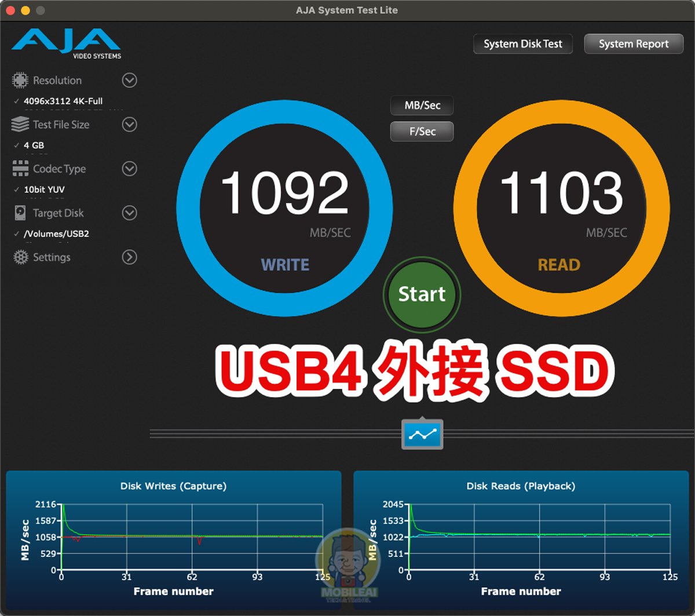The height and width of the screenshot is (616, 695).
Task: Expand the Resolution dropdown chevron
Action: click(x=130, y=80)
